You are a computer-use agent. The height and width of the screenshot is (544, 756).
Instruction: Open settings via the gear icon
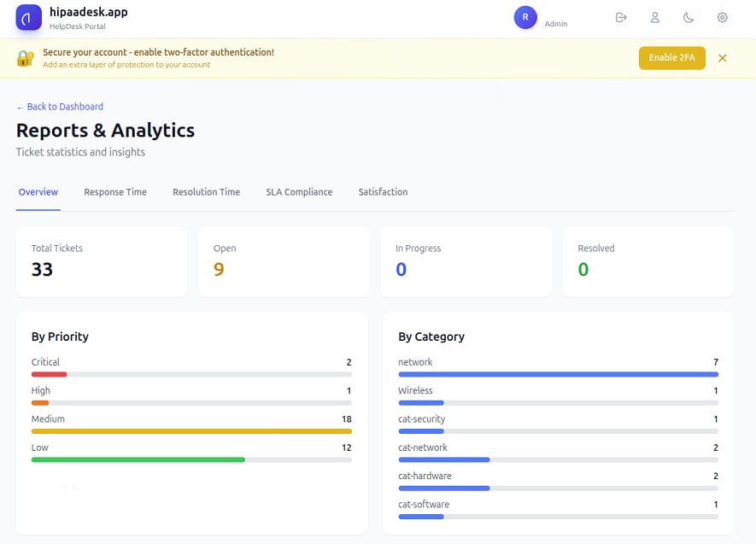[722, 17]
